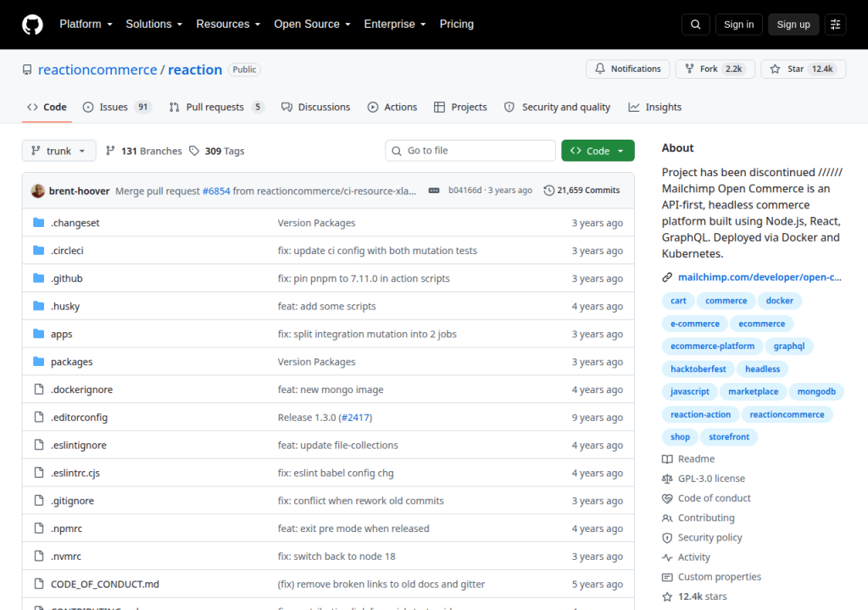
Task: Open the apps folder
Action: coord(61,334)
